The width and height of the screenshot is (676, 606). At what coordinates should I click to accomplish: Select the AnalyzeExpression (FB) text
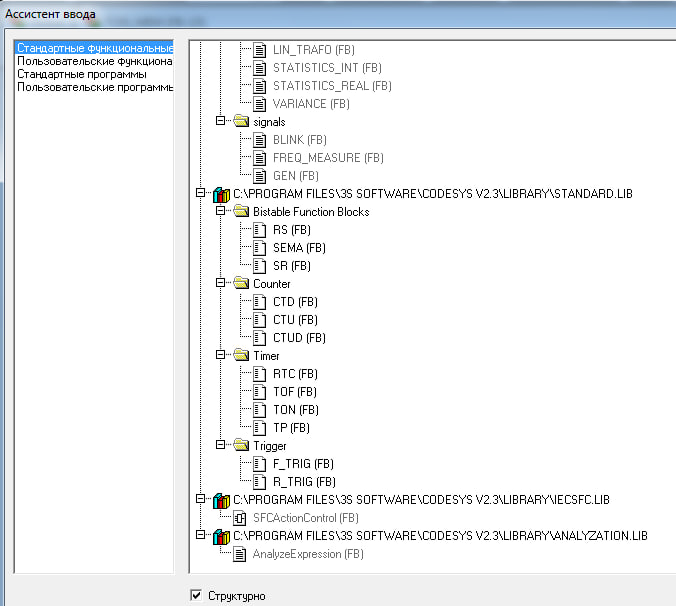pos(308,554)
